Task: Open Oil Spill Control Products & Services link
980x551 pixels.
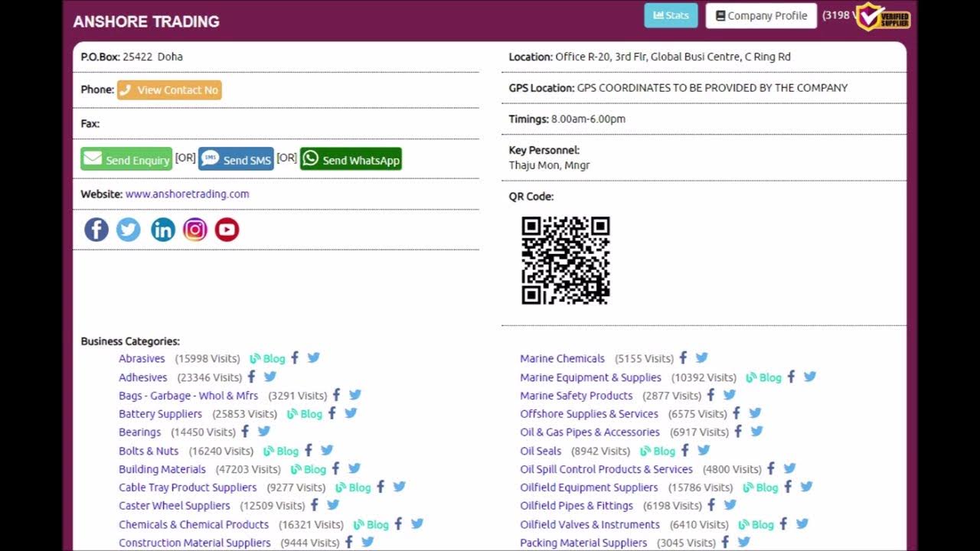Action: (606, 469)
